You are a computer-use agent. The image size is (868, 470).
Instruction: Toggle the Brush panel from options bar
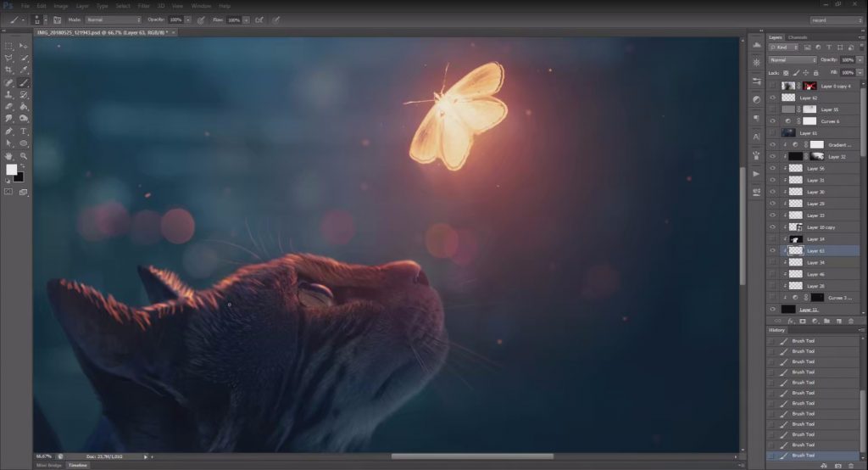tap(57, 20)
